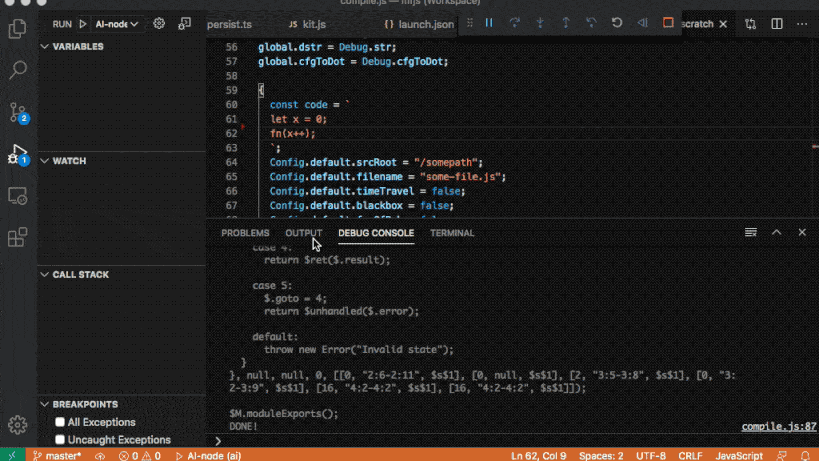Switch to the persist.ts editor tab
Image resolution: width=819 pixels, height=461 pixels.
click(229, 25)
